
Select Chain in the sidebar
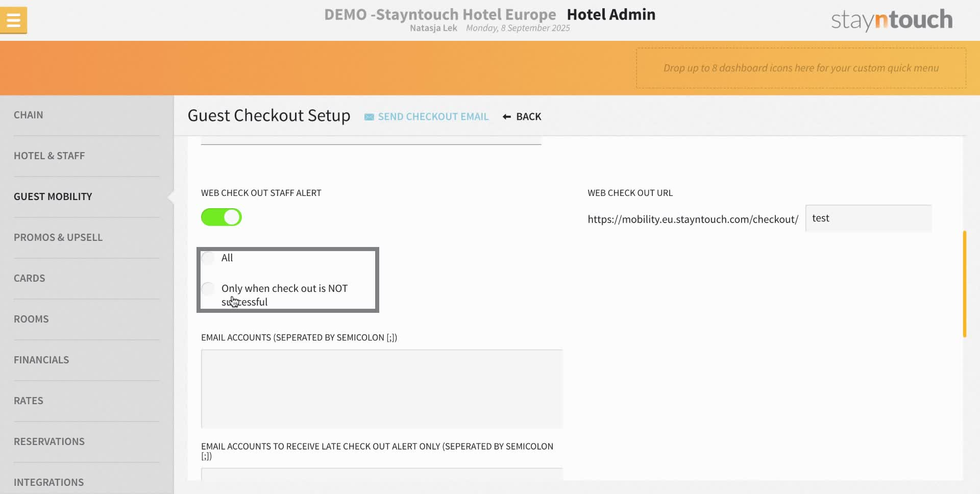pos(29,115)
